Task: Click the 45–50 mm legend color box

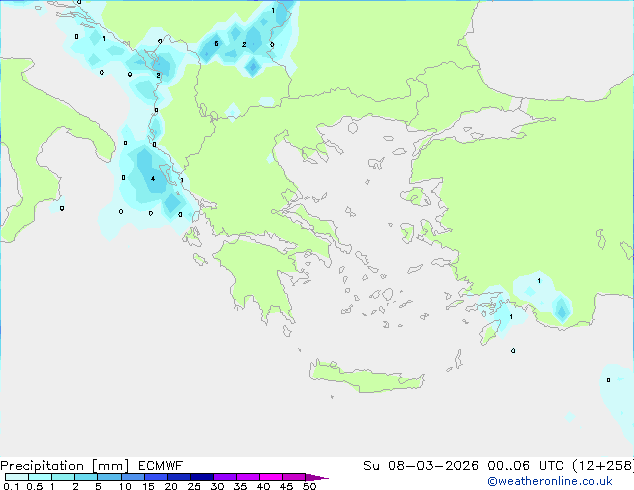Action: [294, 477]
